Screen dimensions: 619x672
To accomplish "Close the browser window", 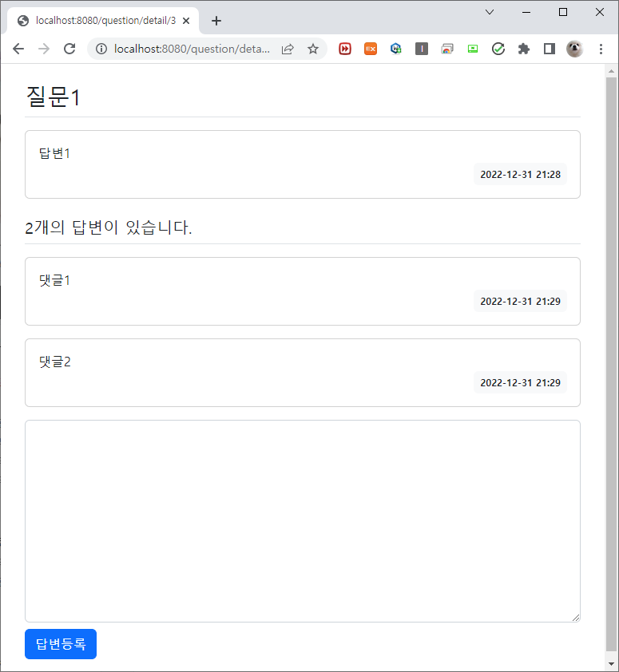I will pyautogui.click(x=600, y=12).
